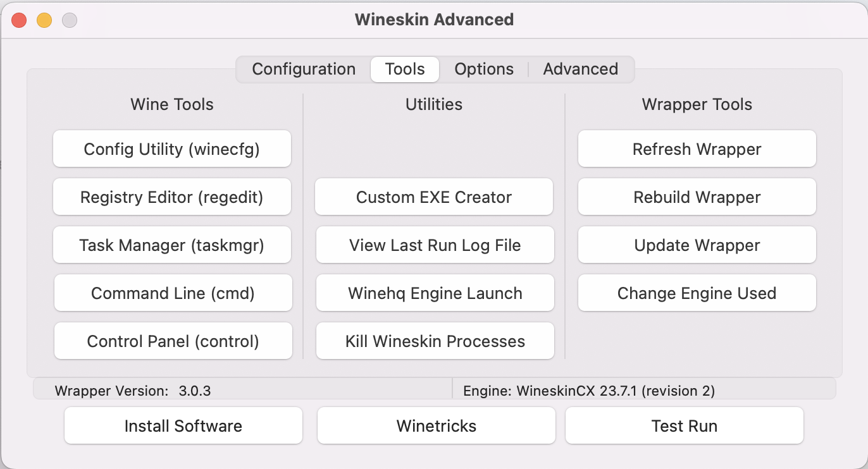The image size is (868, 469).
Task: Close the Wineskin Advanced window
Action: pyautogui.click(x=19, y=20)
